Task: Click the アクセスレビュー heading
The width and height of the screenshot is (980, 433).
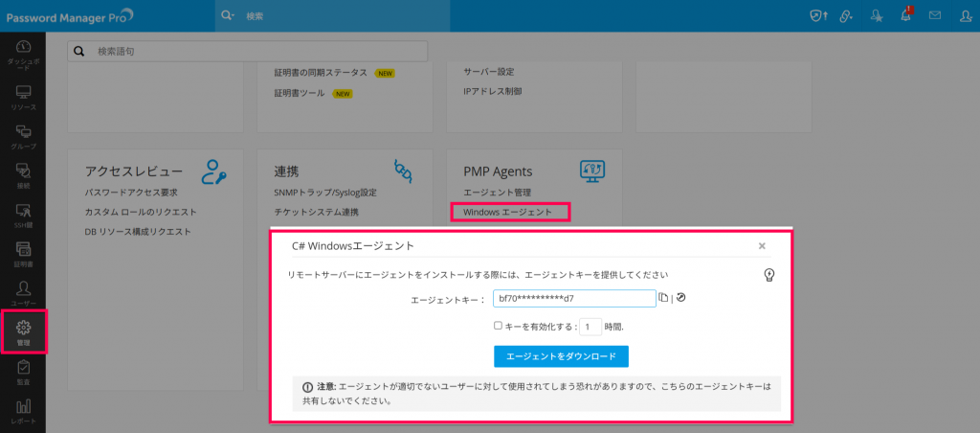Action: [134, 171]
